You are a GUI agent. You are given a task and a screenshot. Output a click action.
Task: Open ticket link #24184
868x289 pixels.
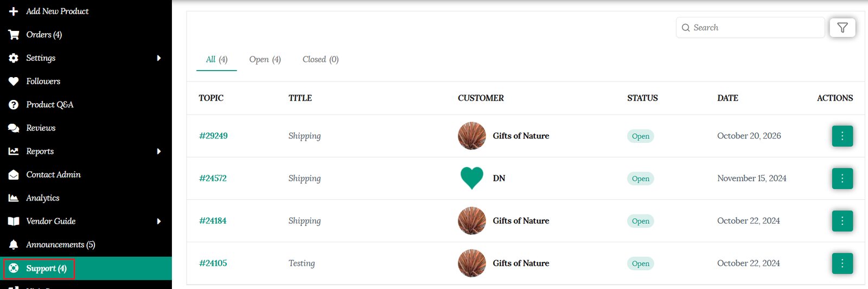pos(213,221)
